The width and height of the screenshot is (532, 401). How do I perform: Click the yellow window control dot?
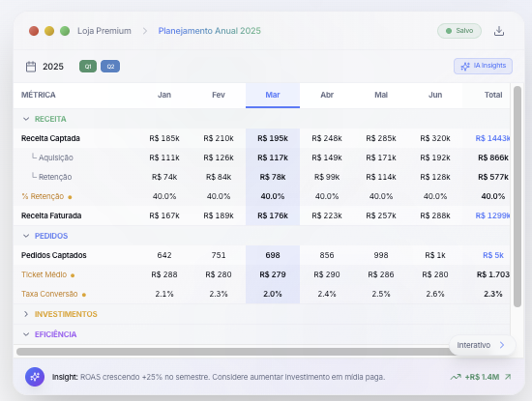point(49,31)
